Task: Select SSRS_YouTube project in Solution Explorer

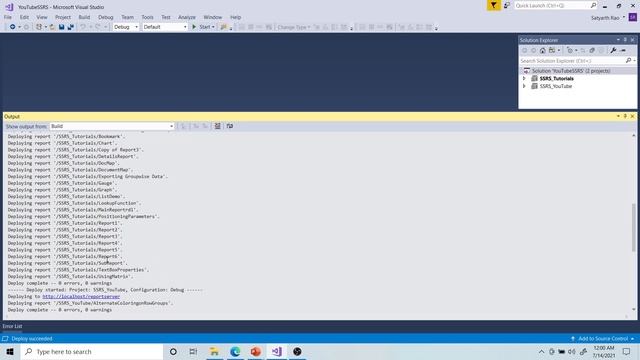Action: [x=556, y=86]
